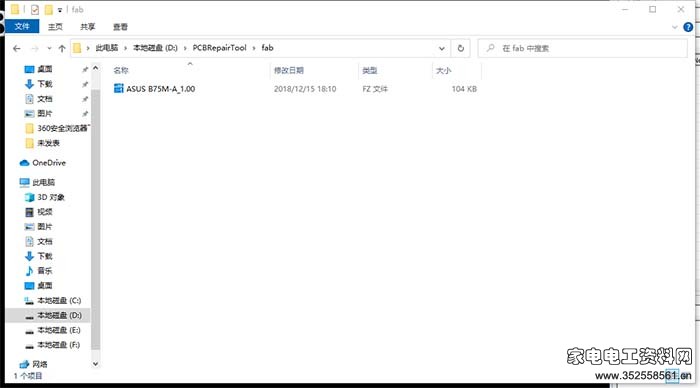Click the Forward navigation arrow
Image resolution: width=700 pixels, height=388 pixels.
click(34, 48)
